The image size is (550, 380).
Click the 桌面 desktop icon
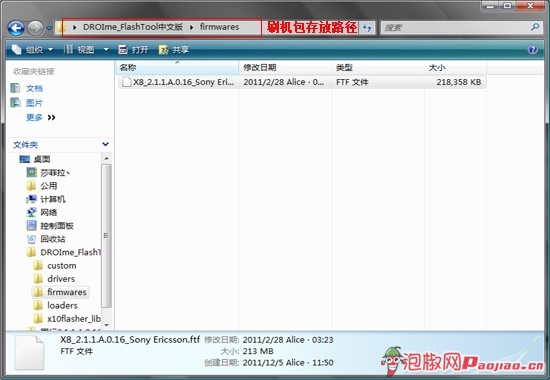[25, 159]
